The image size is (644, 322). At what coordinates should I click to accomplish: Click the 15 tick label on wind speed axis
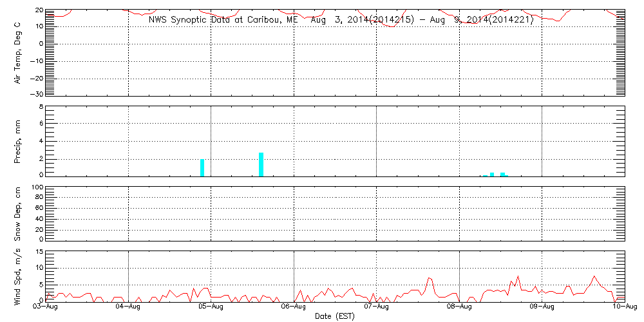click(38, 252)
